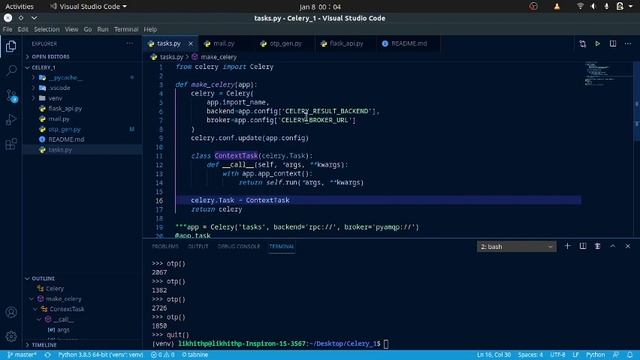The height and width of the screenshot is (360, 640).
Task: Open flask_api.py in the explorer
Action: tap(65, 109)
